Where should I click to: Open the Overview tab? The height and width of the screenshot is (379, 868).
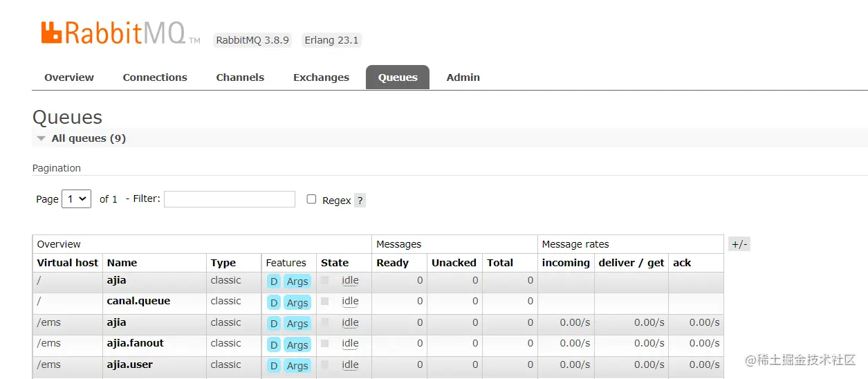(69, 77)
